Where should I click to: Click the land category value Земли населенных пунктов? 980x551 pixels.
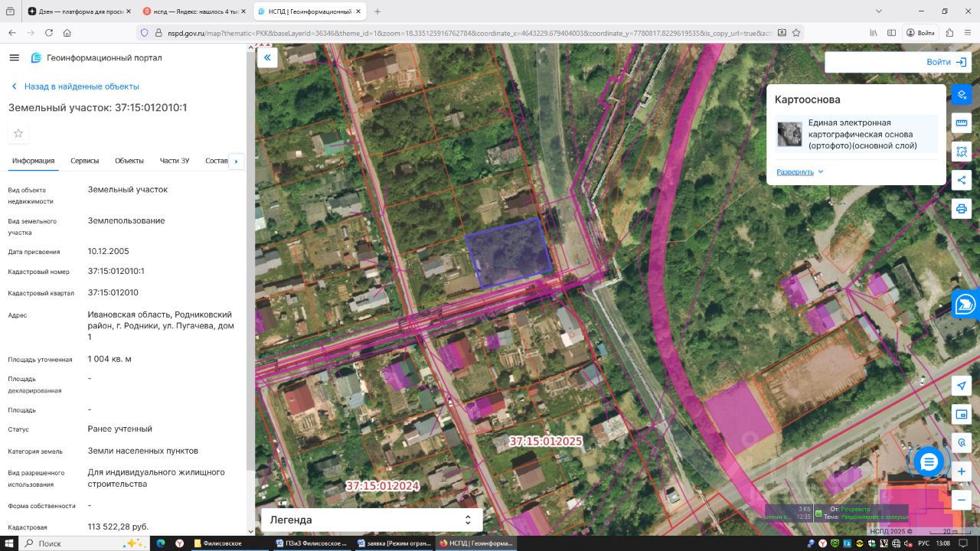(143, 451)
